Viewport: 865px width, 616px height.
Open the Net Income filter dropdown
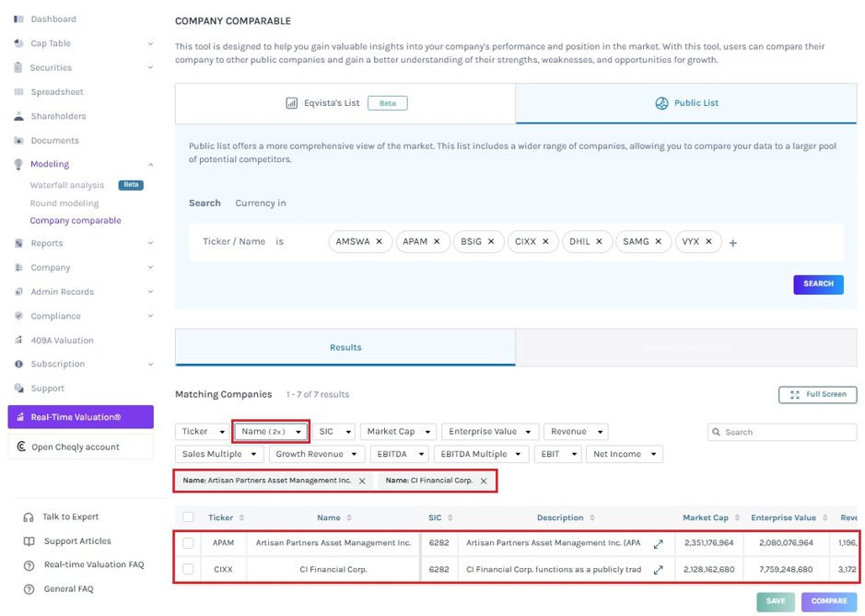click(625, 454)
